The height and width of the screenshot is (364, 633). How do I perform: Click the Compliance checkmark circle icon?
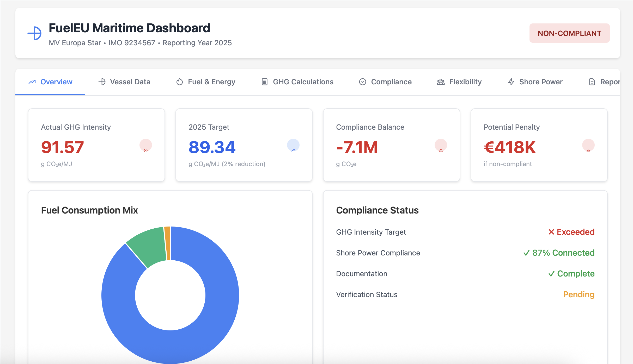[362, 81]
